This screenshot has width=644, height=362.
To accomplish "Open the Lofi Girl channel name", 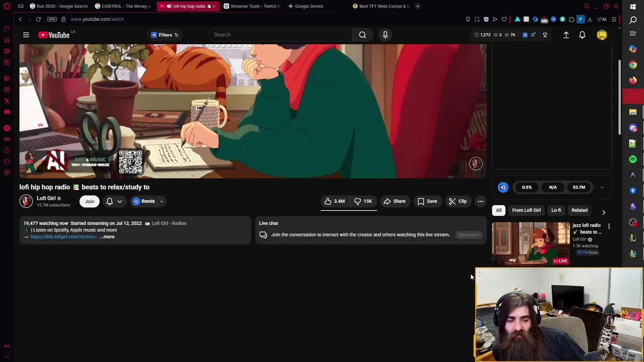I will tap(46, 198).
